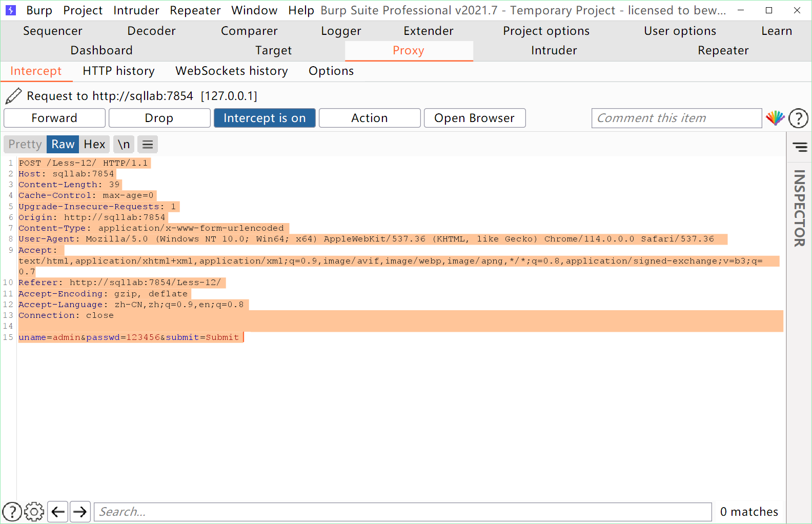Open the Repeater menu in menu bar

click(x=195, y=10)
